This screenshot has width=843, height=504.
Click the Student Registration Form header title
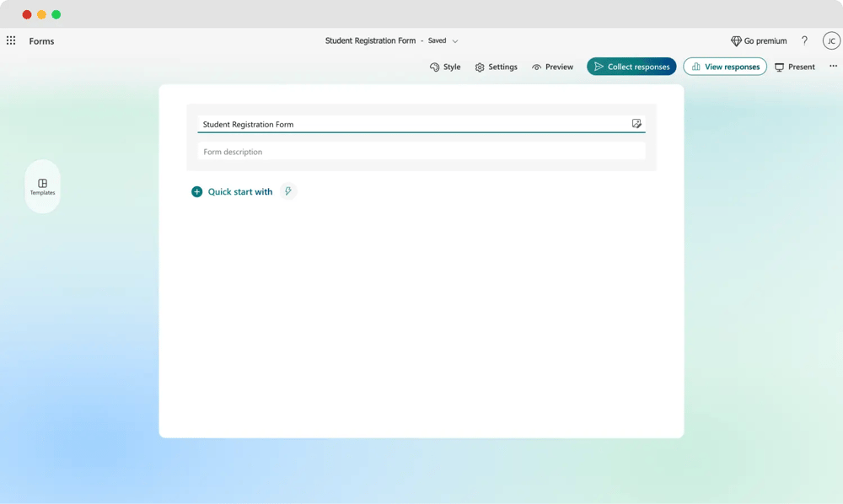pos(370,40)
